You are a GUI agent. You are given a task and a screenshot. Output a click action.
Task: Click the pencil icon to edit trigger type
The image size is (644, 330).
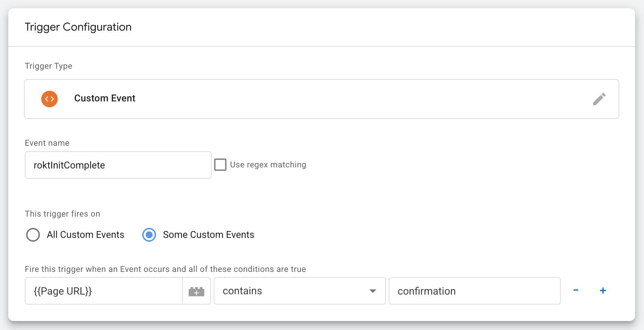[x=599, y=99]
